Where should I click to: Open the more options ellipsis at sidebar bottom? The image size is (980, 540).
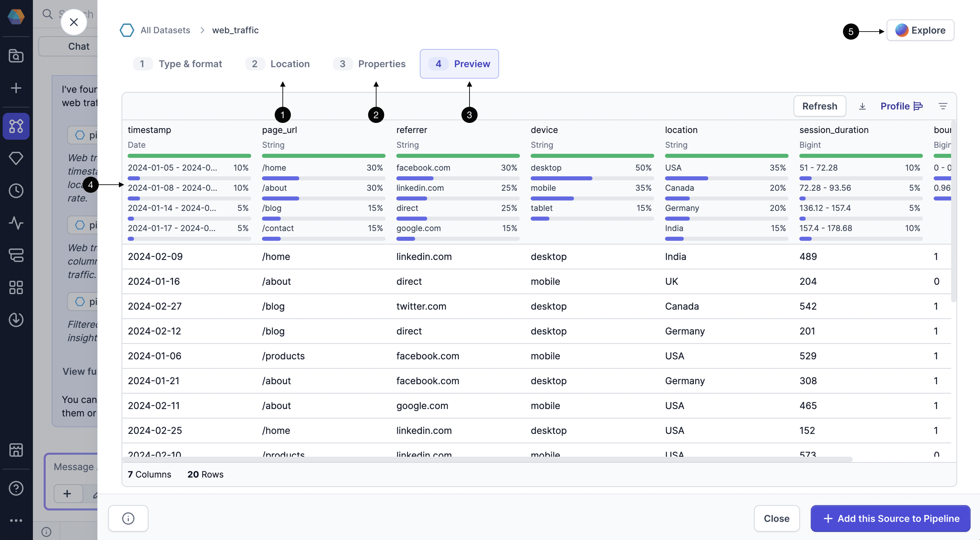tap(16, 520)
